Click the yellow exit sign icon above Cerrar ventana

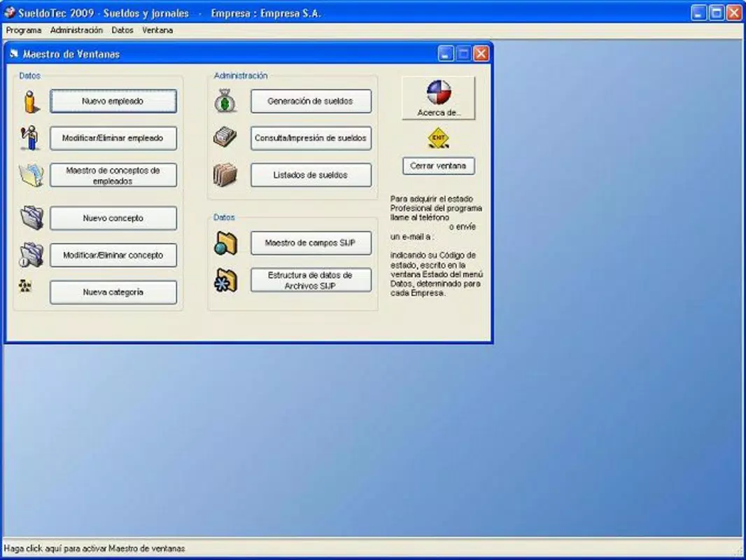pyautogui.click(x=438, y=139)
